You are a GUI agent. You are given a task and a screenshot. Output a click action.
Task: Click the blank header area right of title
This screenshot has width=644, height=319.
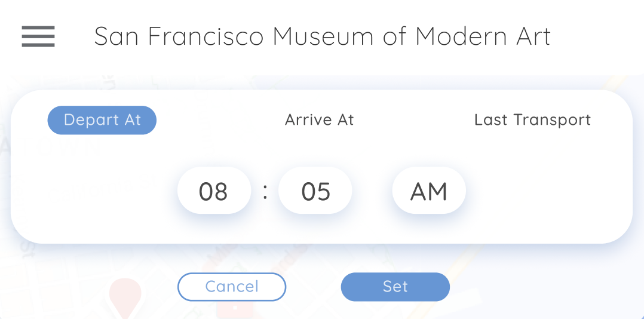coord(597,36)
